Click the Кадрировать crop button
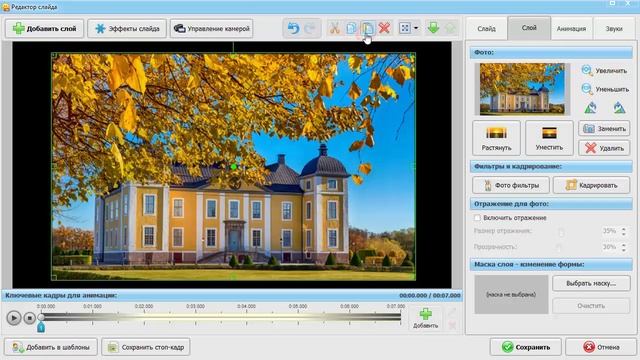 pyautogui.click(x=591, y=185)
